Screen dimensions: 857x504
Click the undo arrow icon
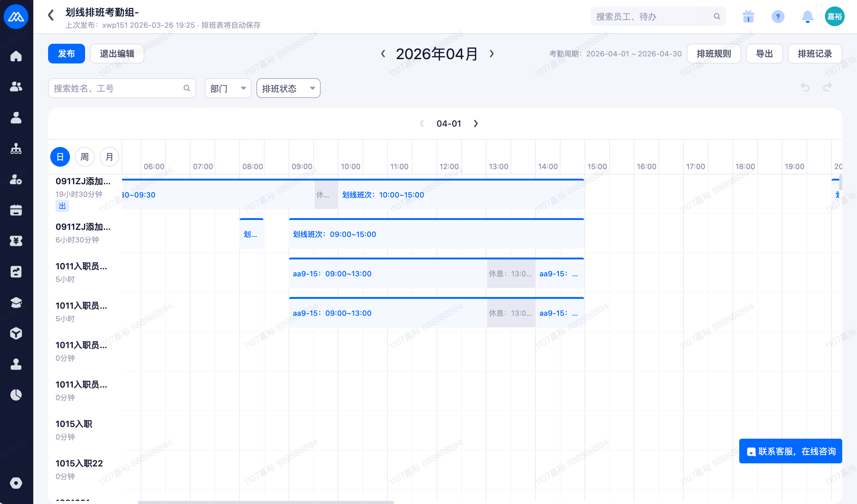pyautogui.click(x=805, y=88)
